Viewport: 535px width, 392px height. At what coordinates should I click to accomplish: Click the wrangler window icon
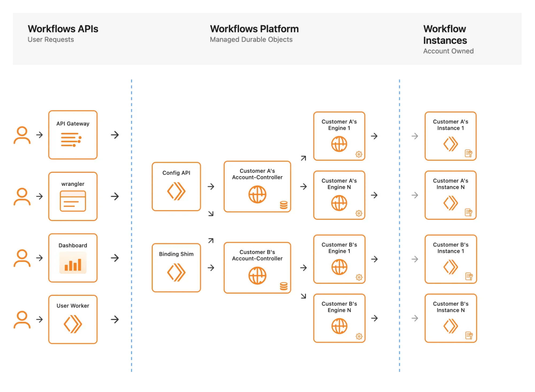(73, 201)
